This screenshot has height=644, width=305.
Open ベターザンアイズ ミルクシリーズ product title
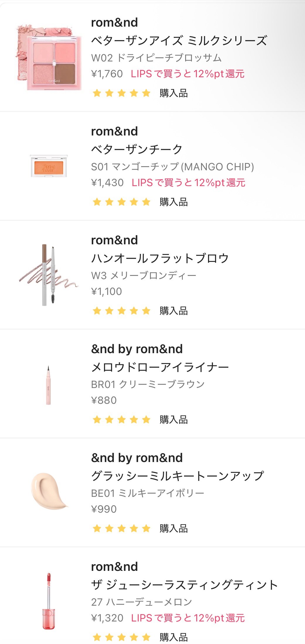coord(179,40)
